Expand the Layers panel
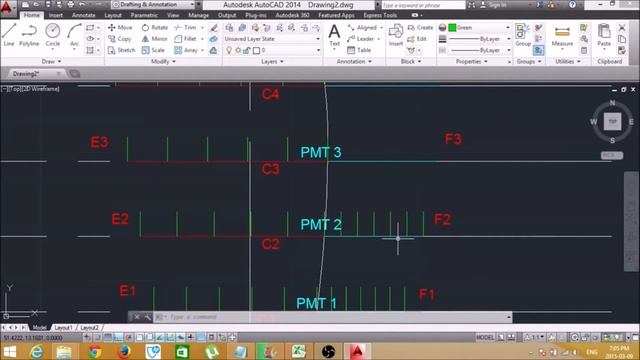 click(272, 61)
